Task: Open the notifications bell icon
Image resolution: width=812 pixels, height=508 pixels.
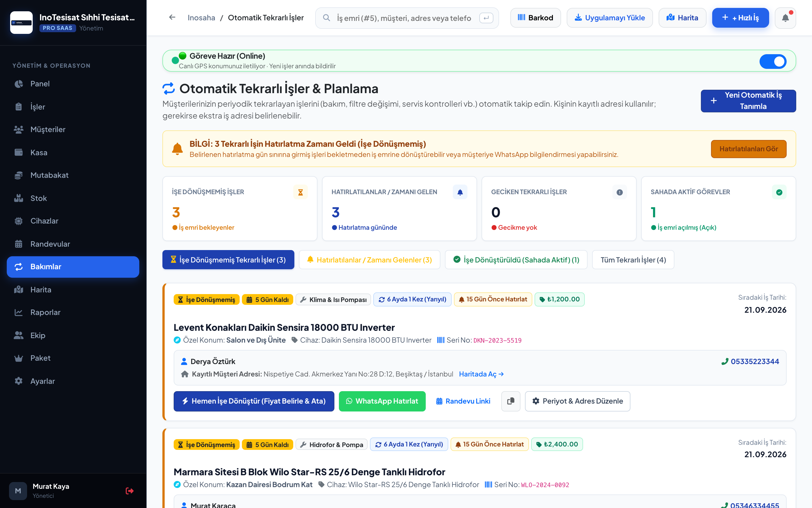Action: [x=785, y=18]
